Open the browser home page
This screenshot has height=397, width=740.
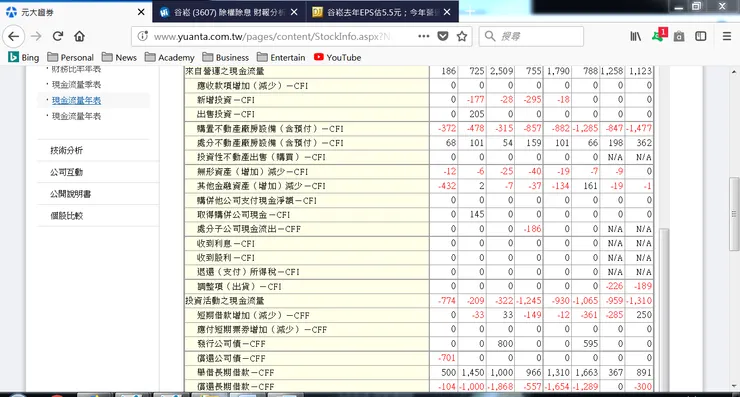click(79, 36)
